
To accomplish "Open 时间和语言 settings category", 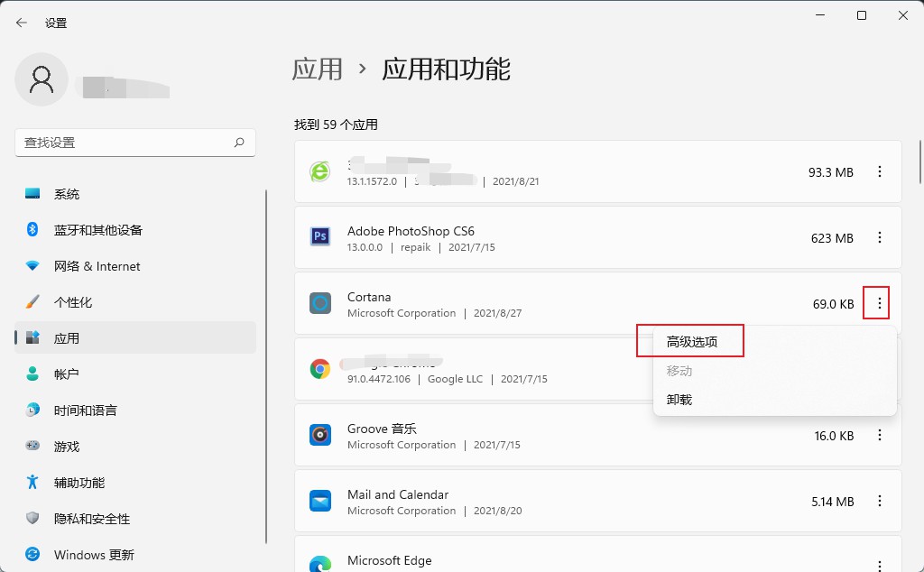I will click(x=135, y=411).
